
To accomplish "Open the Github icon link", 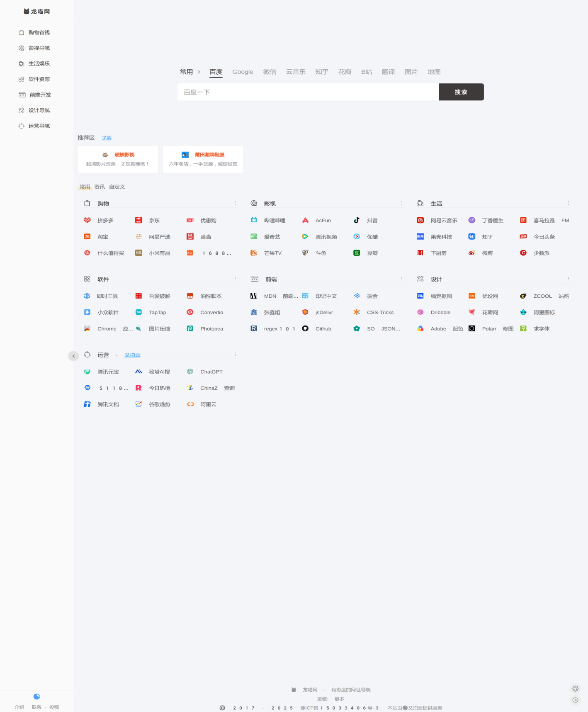I will 305,328.
